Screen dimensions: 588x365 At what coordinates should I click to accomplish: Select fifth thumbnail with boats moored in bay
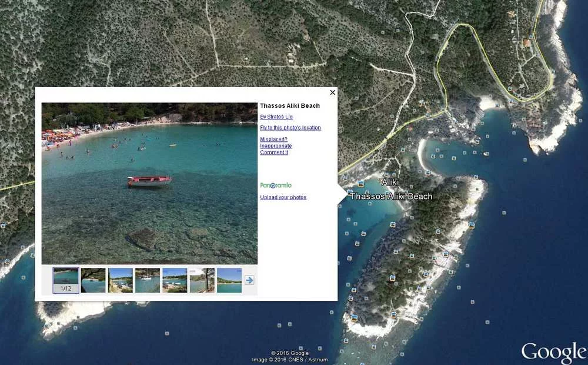point(175,280)
